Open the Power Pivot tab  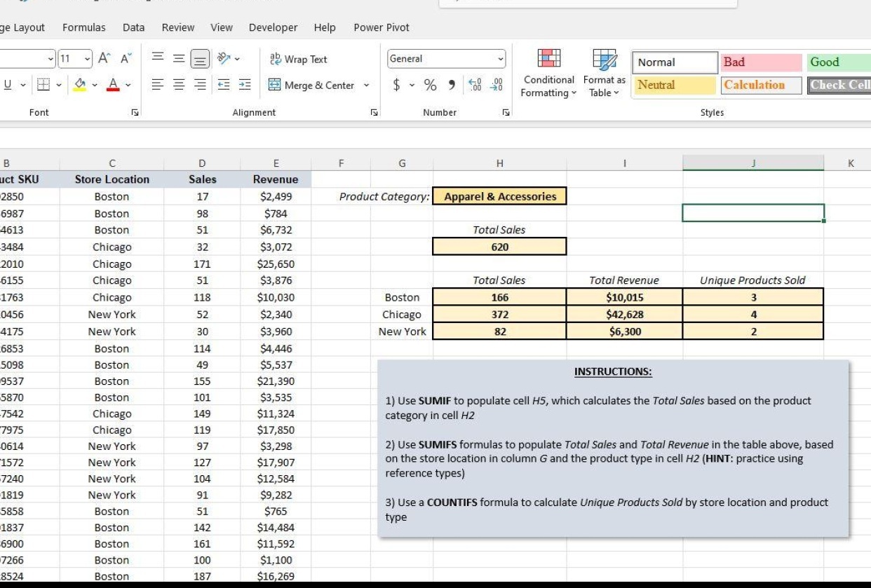tap(382, 27)
